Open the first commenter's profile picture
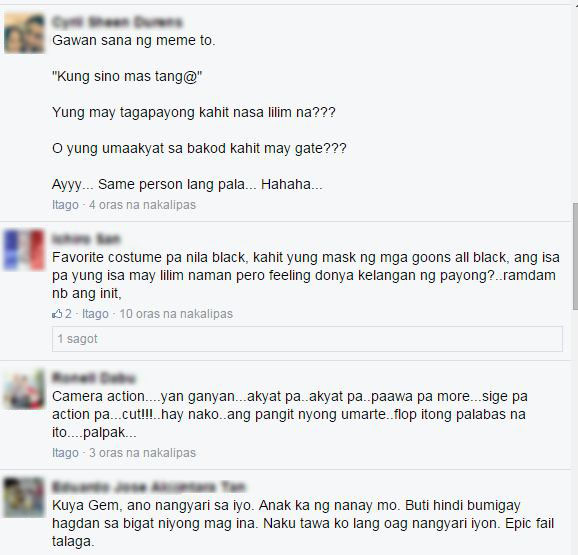 (x=24, y=33)
